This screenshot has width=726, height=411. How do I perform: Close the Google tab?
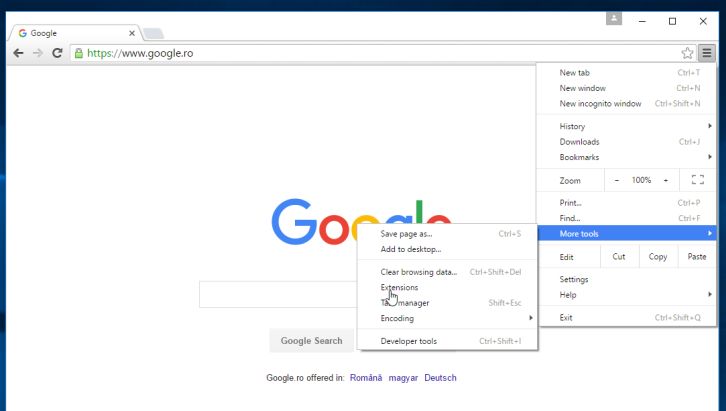coord(132,33)
